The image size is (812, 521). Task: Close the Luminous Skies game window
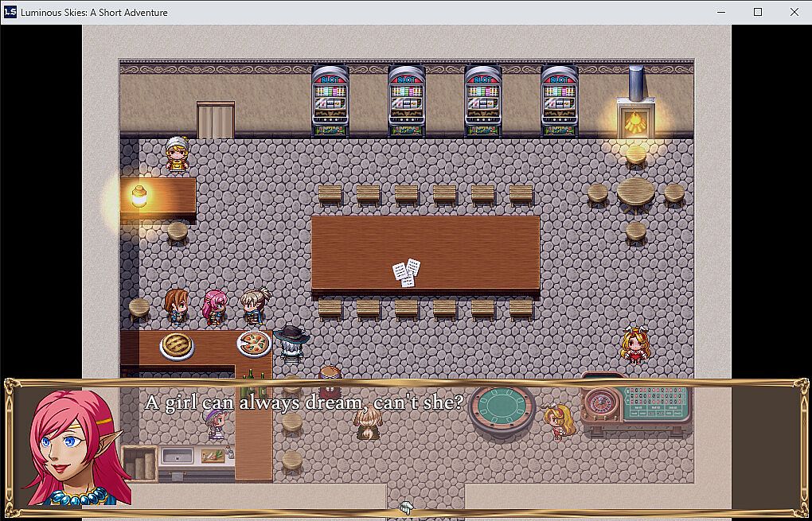[794, 12]
